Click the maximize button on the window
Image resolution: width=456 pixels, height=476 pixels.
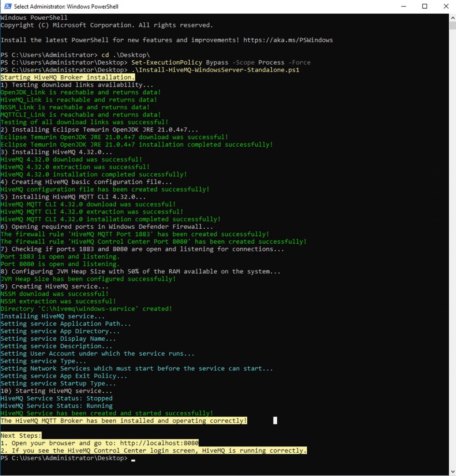click(x=424, y=6)
